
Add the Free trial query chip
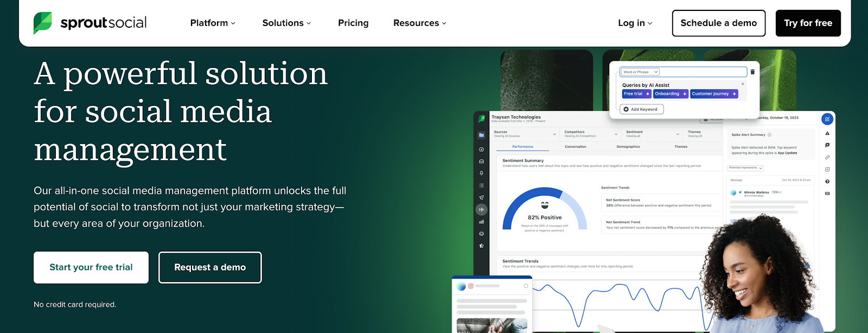pyautogui.click(x=636, y=94)
